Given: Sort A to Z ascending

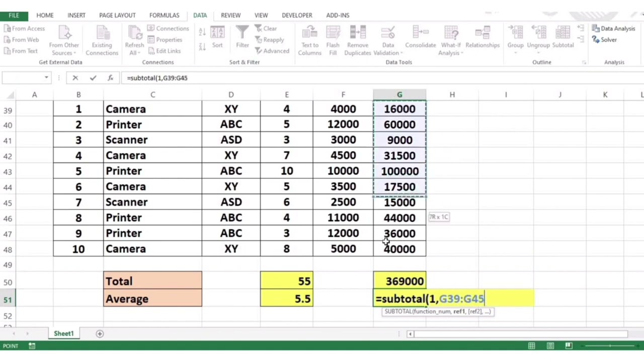Looking at the screenshot, I should click(202, 32).
